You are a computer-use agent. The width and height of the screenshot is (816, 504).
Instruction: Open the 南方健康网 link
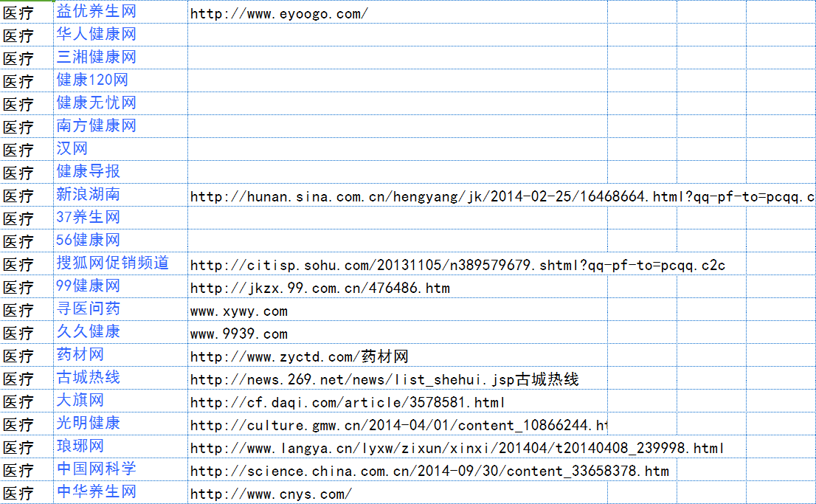click(96, 125)
